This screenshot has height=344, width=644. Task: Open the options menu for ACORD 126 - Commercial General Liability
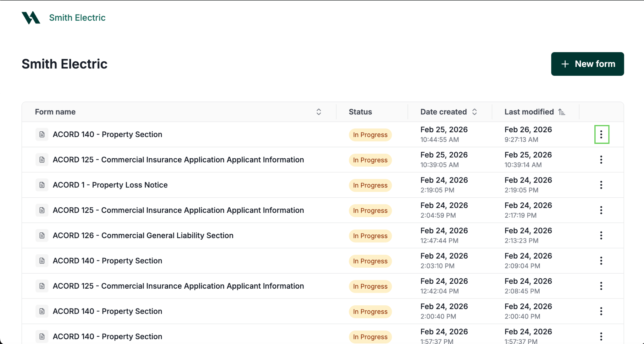[601, 236]
